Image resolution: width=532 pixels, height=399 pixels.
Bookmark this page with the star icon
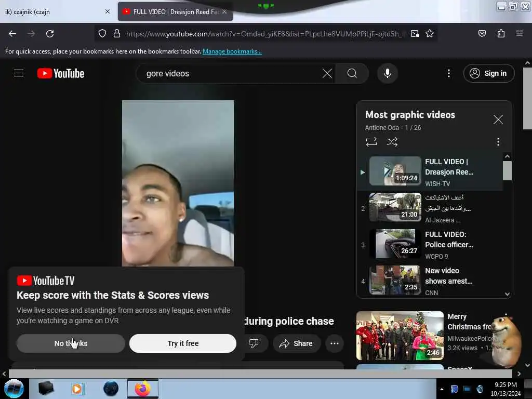(430, 34)
